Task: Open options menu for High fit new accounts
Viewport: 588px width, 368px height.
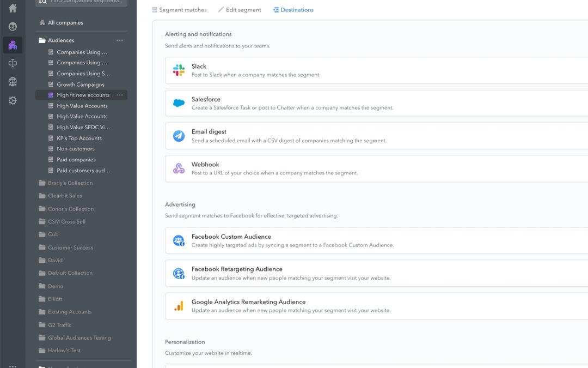Action: [x=120, y=95]
